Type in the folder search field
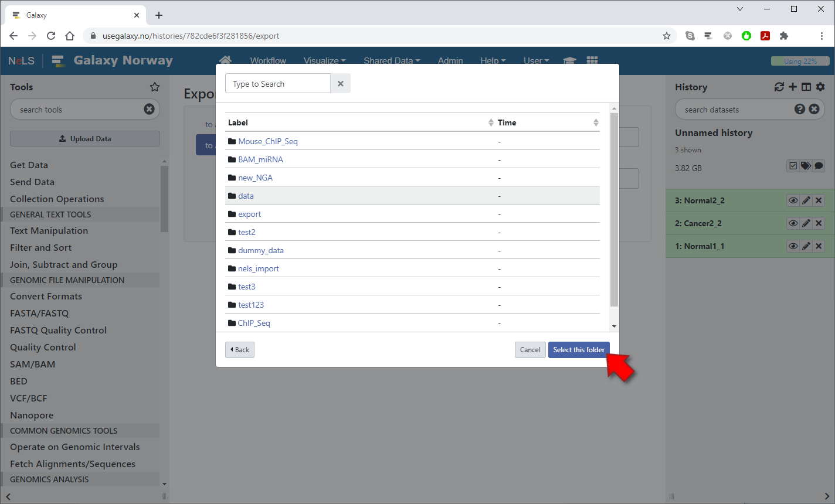This screenshot has width=835, height=504. coord(278,84)
